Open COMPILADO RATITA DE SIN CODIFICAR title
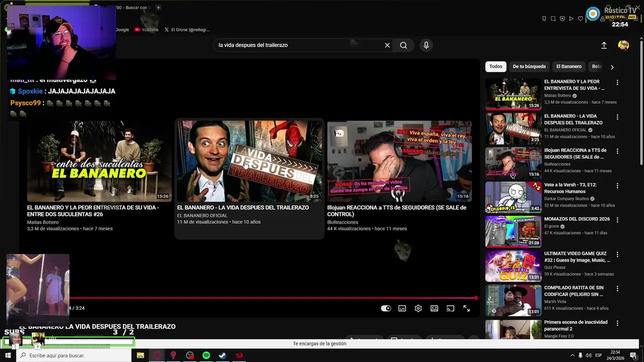 click(574, 291)
